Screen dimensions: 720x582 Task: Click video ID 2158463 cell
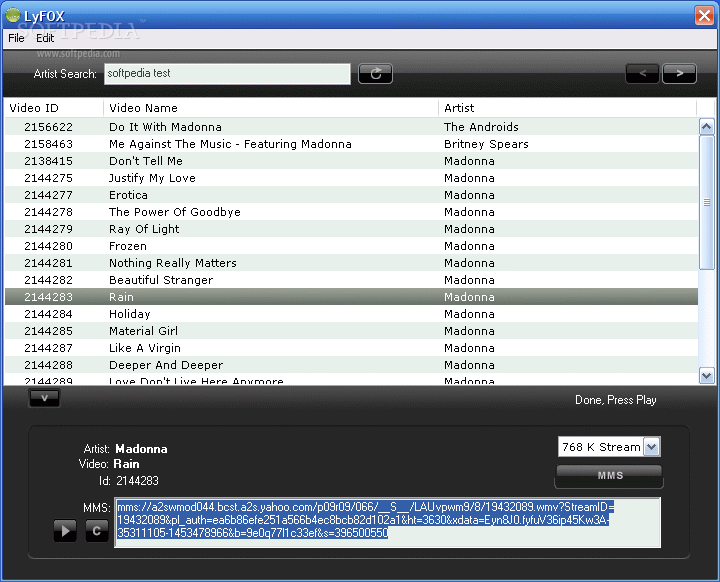(48, 144)
